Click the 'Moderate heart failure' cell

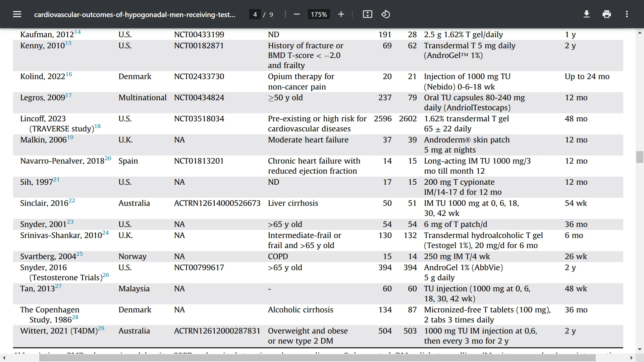click(x=308, y=140)
